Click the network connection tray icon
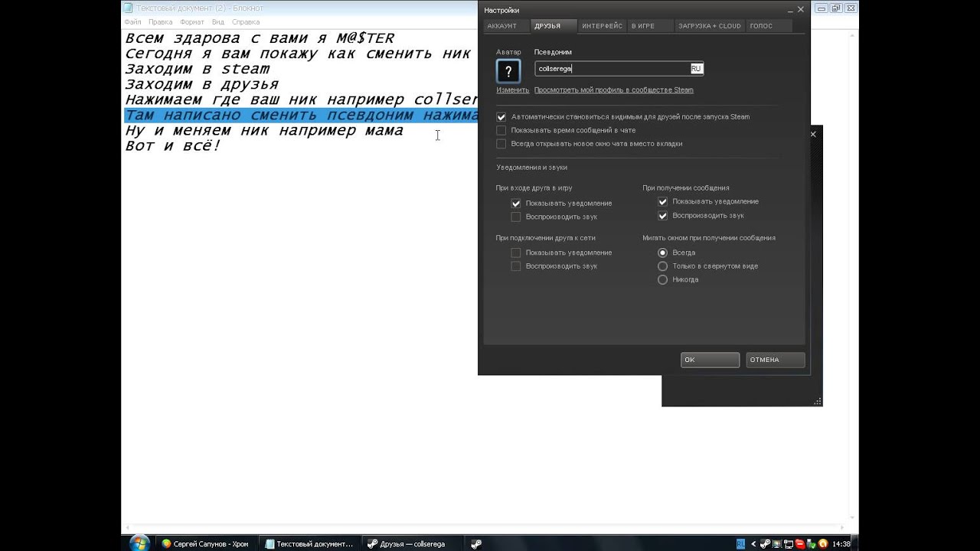This screenshot has width=980, height=551. pyautogui.click(x=789, y=544)
